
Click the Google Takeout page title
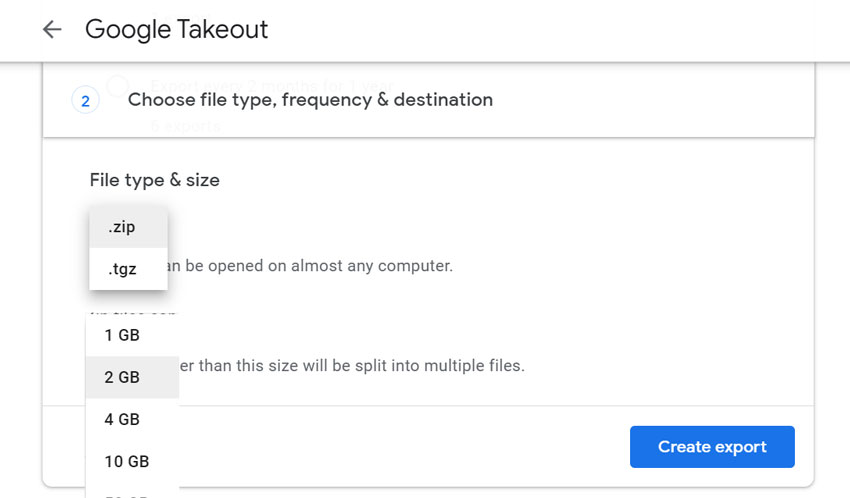point(177,30)
